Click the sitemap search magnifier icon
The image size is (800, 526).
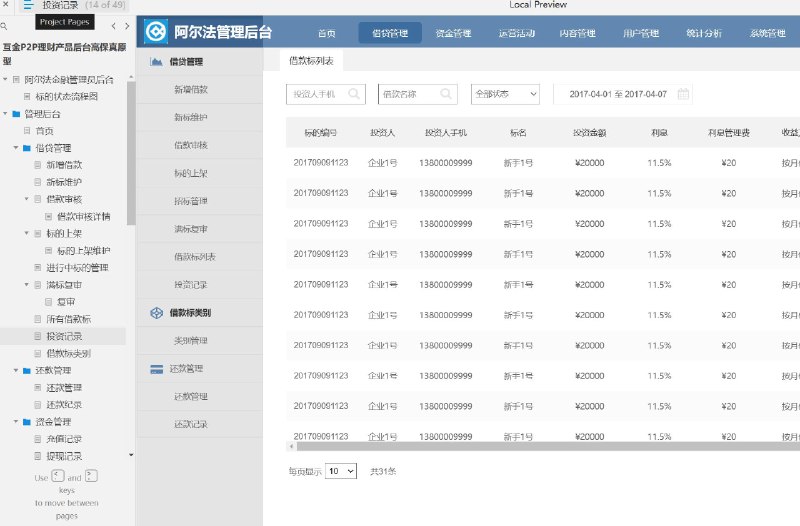(x=4, y=26)
